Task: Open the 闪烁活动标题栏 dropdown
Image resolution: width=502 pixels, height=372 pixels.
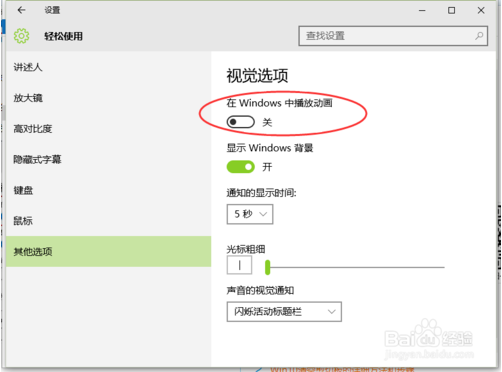Action: click(x=284, y=312)
